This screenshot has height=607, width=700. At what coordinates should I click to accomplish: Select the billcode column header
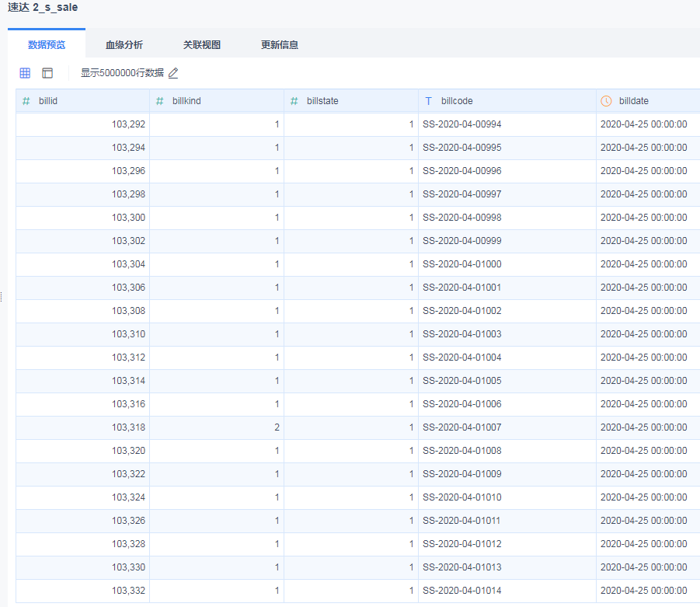[457, 101]
